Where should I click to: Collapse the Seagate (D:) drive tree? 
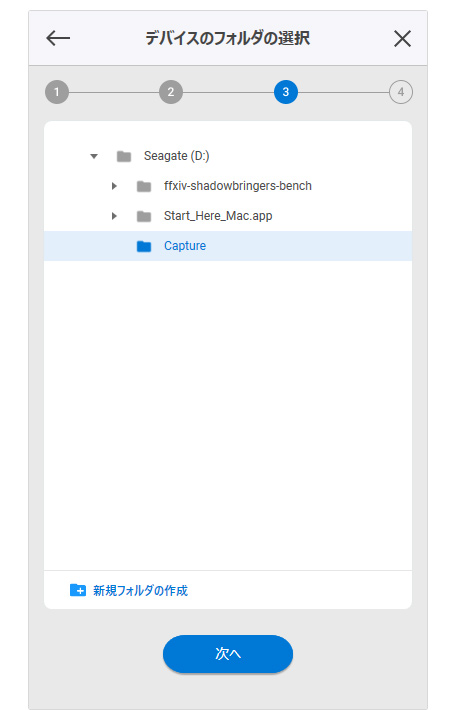[x=94, y=156]
